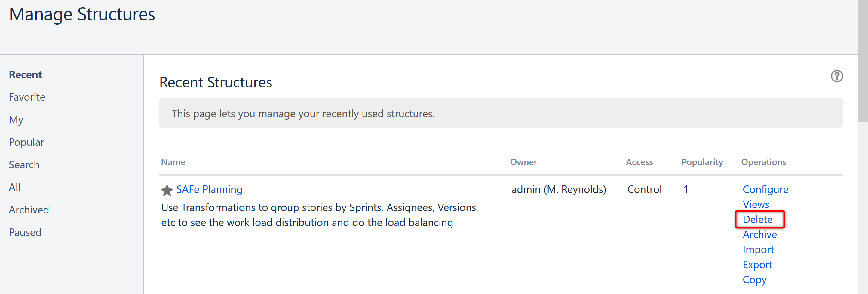Screen dimensions: 868x294
Task: Archive the SAFe Planning structure
Action: pos(759,234)
